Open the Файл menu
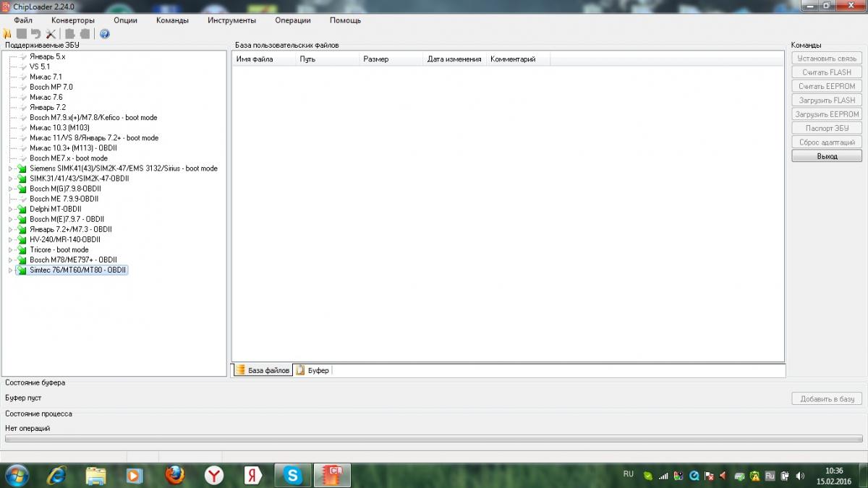 (23, 20)
